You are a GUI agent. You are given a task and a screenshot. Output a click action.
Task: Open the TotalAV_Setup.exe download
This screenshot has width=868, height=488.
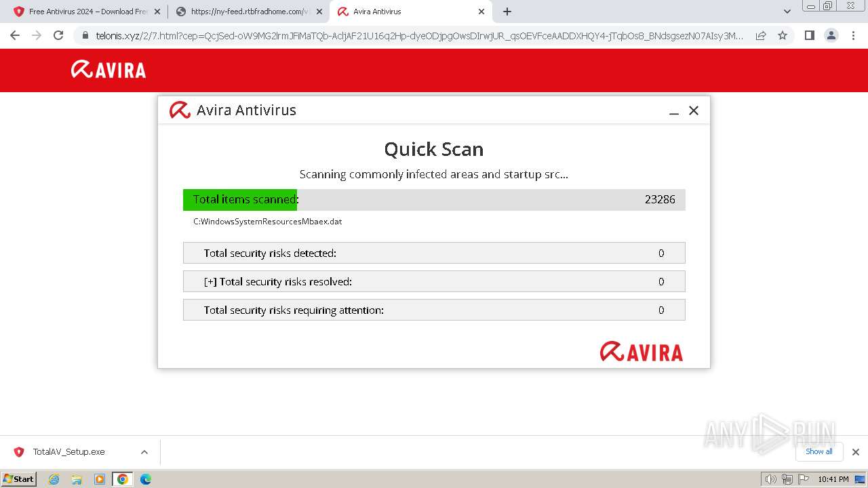[68, 452]
